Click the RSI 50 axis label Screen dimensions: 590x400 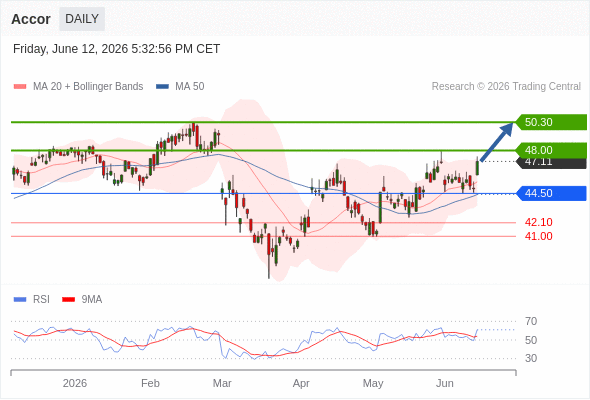[x=531, y=340]
